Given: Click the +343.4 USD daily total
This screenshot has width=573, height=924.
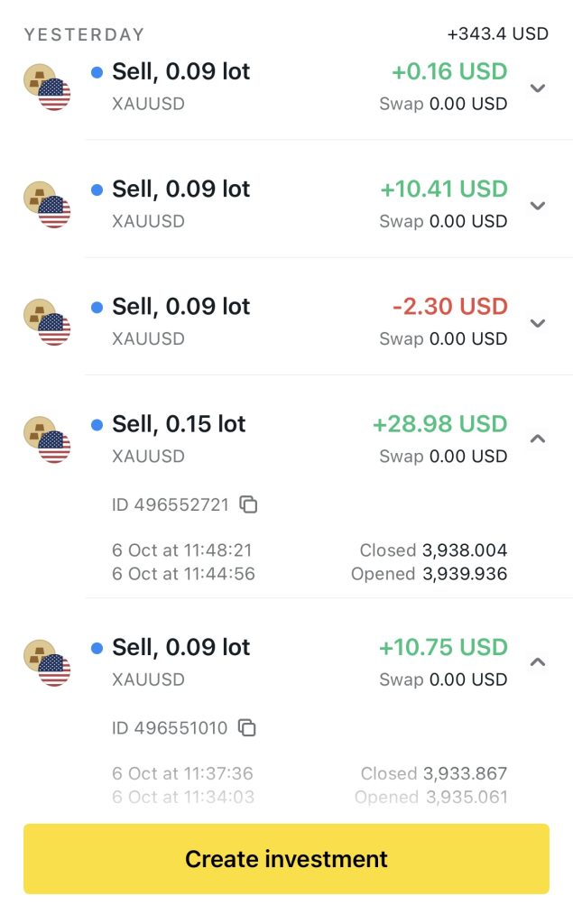Looking at the screenshot, I should click(497, 34).
